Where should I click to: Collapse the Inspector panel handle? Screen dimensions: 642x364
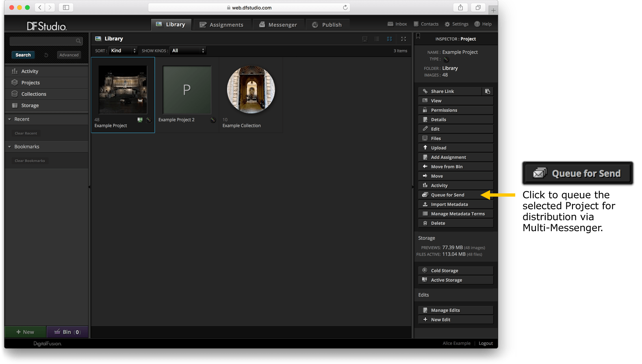413,187
